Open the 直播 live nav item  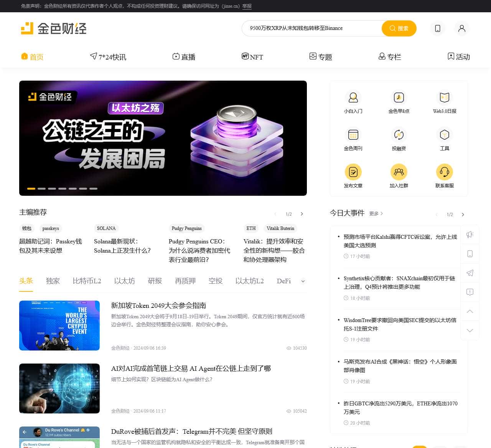184,57
